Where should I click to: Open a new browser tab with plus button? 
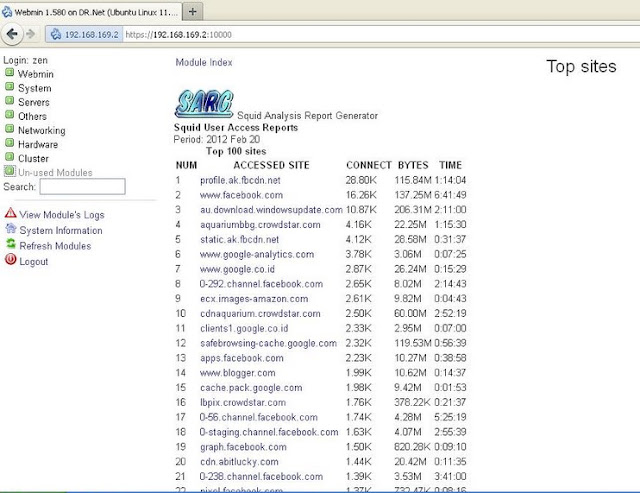(x=193, y=12)
